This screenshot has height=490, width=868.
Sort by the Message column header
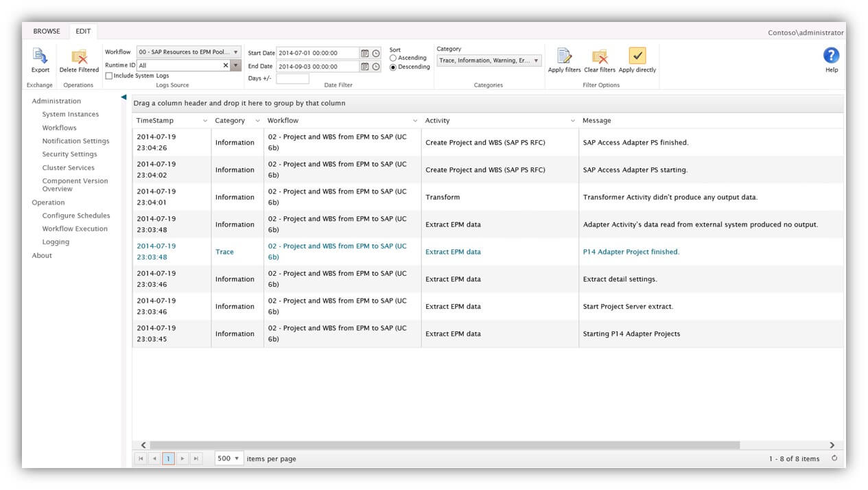[597, 121]
